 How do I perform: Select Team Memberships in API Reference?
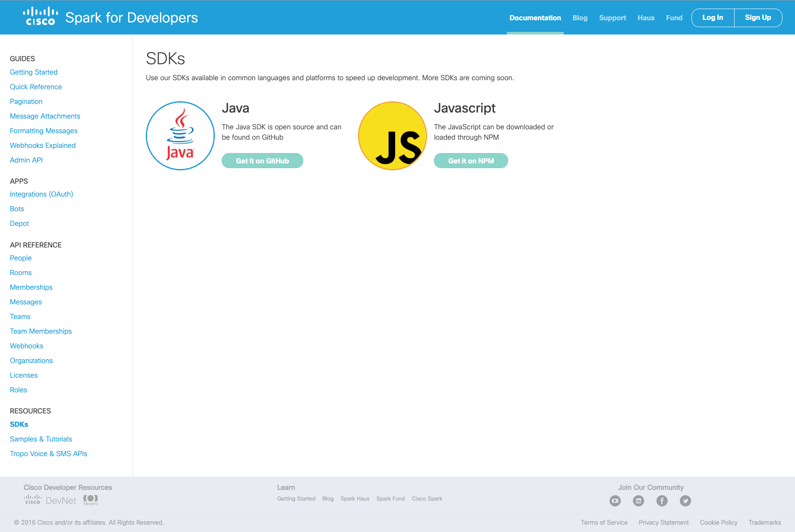pyautogui.click(x=41, y=331)
